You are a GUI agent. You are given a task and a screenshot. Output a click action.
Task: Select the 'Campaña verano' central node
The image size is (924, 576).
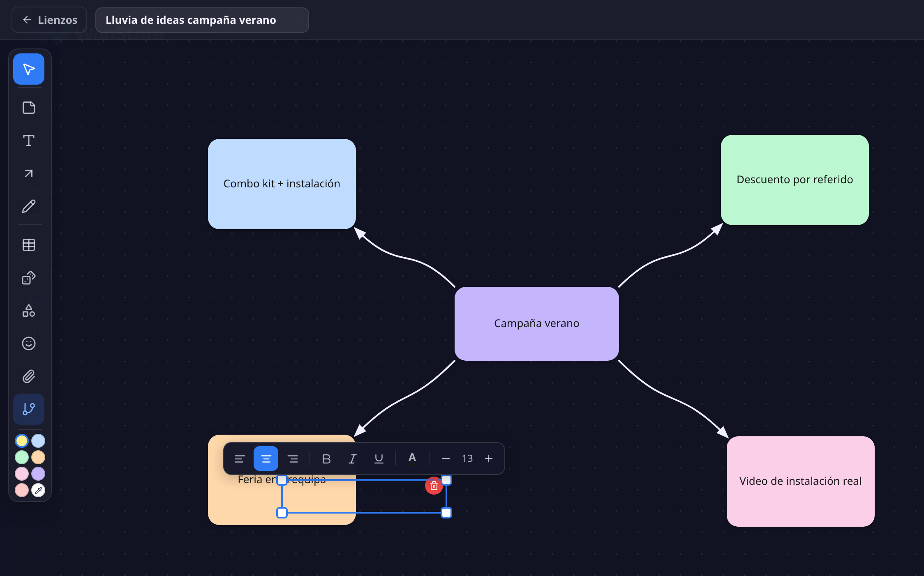537,324
